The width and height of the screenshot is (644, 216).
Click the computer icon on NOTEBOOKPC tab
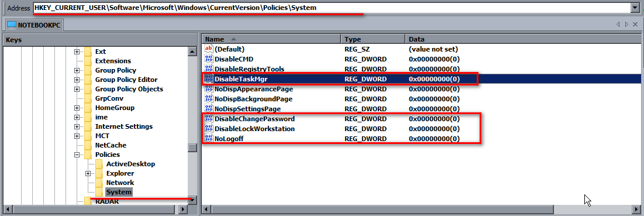tap(12, 25)
